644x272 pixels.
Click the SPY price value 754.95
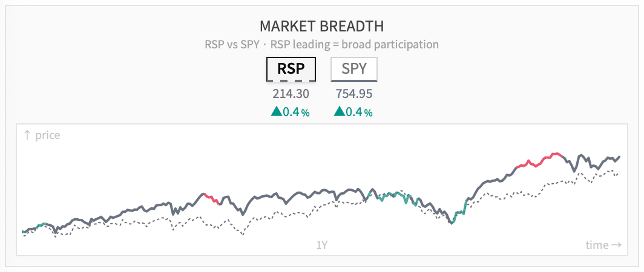pos(354,94)
